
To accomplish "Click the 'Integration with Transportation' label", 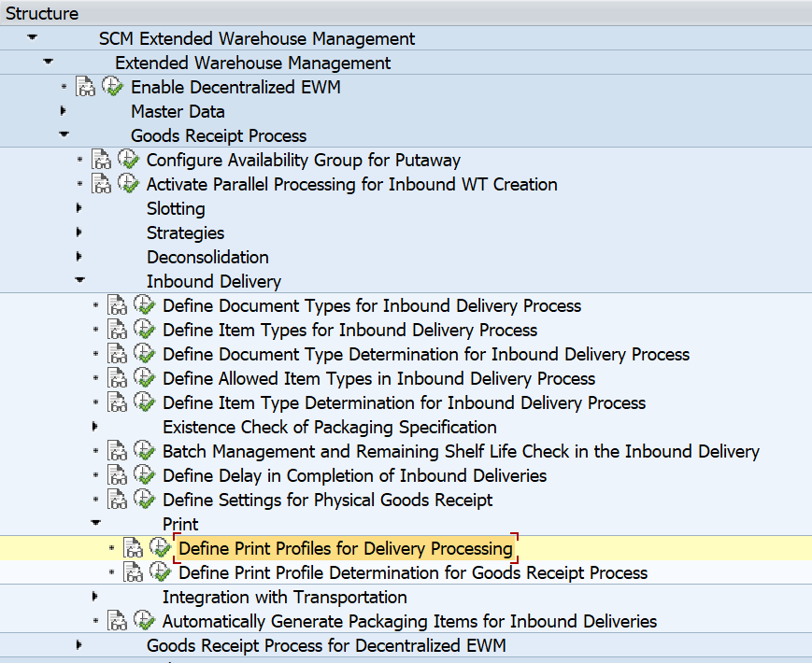I will click(x=285, y=598).
